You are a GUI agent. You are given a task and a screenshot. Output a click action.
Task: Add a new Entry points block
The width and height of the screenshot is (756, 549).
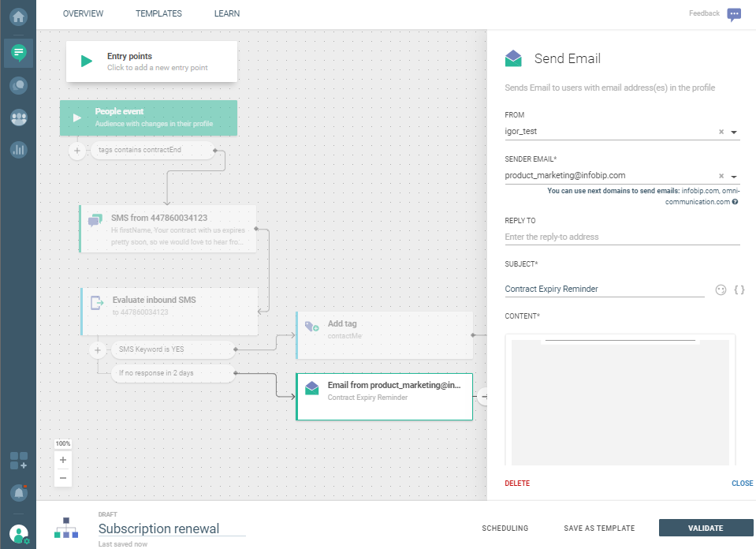(151, 62)
